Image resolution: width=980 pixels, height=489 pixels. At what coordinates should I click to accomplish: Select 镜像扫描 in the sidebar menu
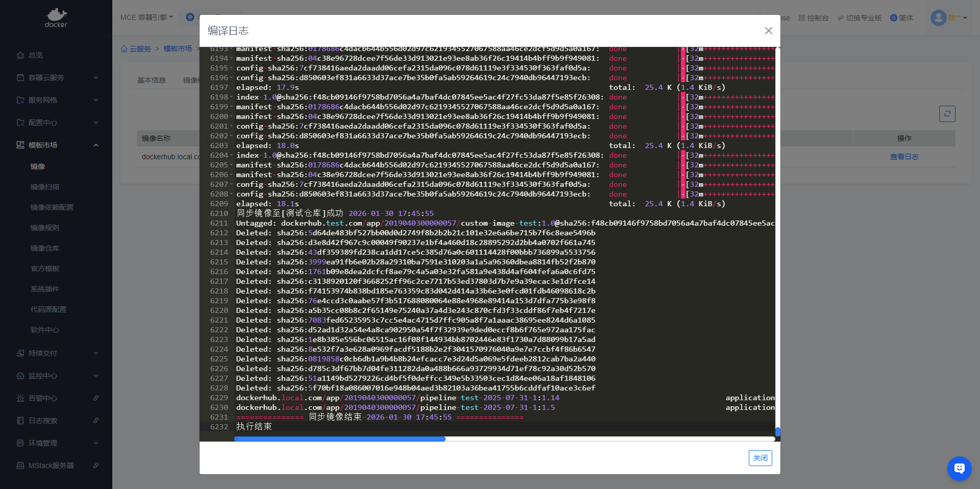pyautogui.click(x=45, y=187)
